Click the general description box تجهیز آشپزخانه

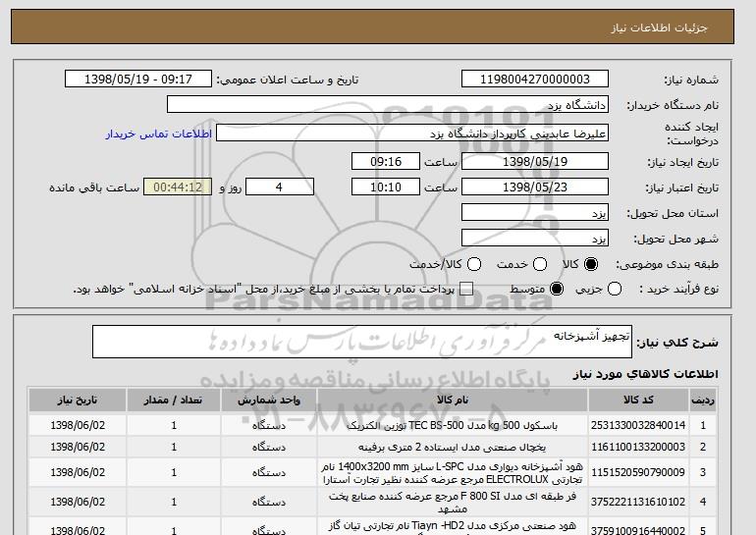[362, 342]
